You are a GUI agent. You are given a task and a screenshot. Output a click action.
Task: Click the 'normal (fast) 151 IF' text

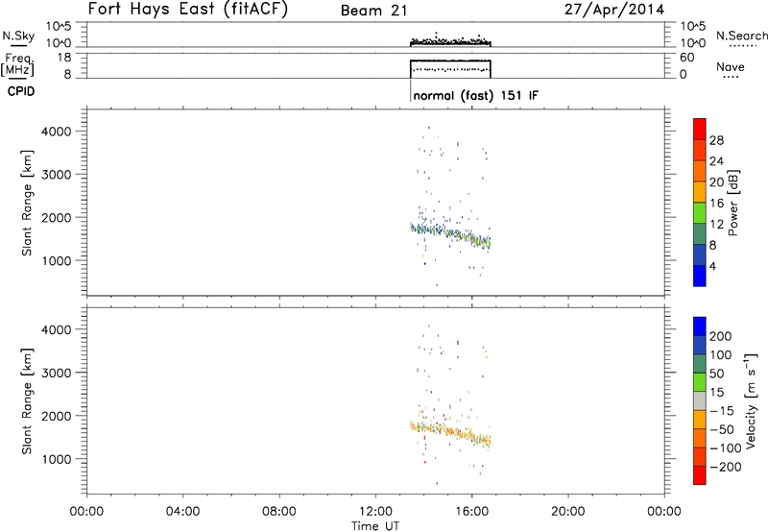tap(475, 95)
